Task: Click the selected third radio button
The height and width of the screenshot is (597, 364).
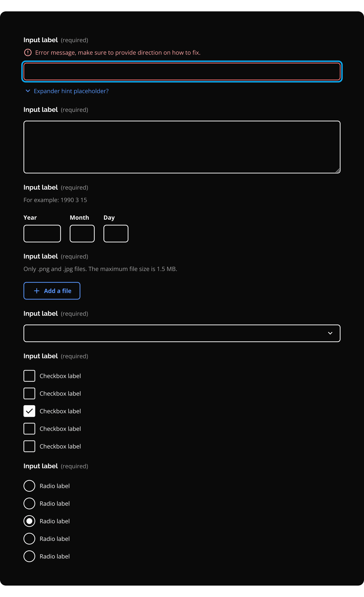Action: (x=29, y=521)
